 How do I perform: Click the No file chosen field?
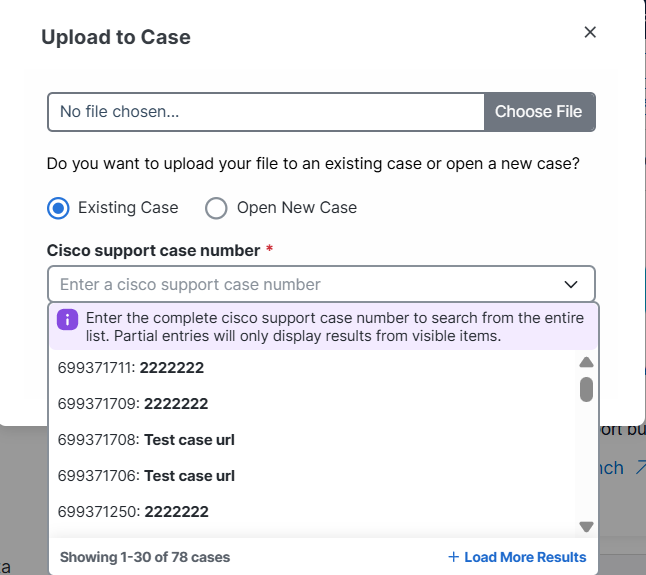(x=266, y=112)
